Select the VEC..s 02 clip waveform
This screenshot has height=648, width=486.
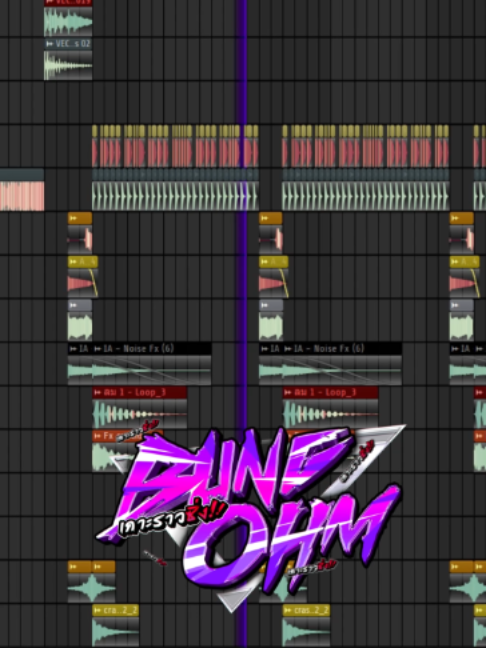point(68,64)
